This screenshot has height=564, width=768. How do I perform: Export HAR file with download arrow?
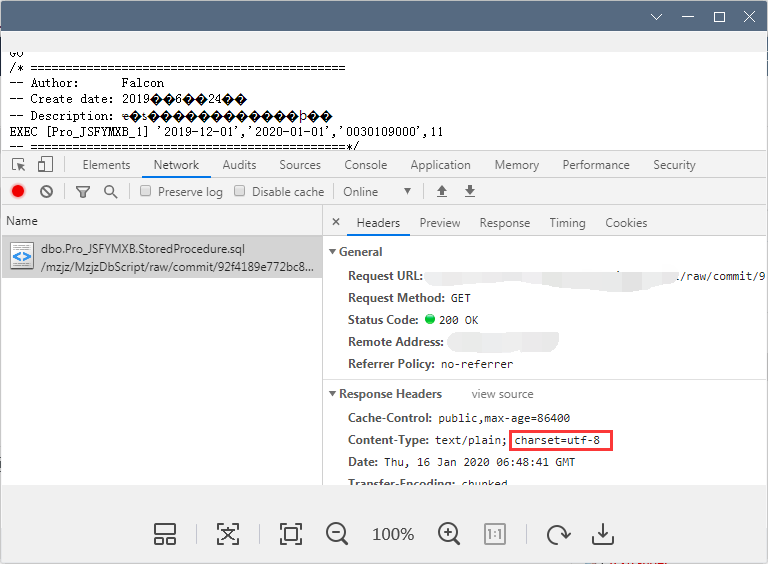pos(470,191)
